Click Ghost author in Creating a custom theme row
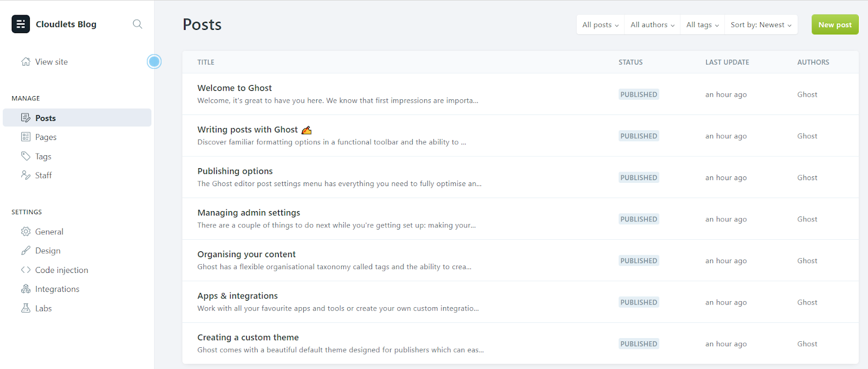Screen dimensions: 868x369 click(807, 343)
